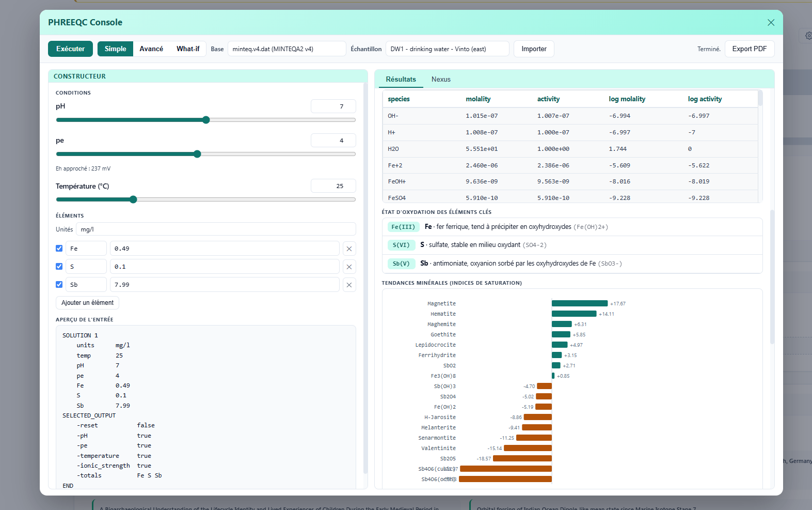This screenshot has width=812, height=510.
Task: Remove the S element row
Action: [349, 267]
